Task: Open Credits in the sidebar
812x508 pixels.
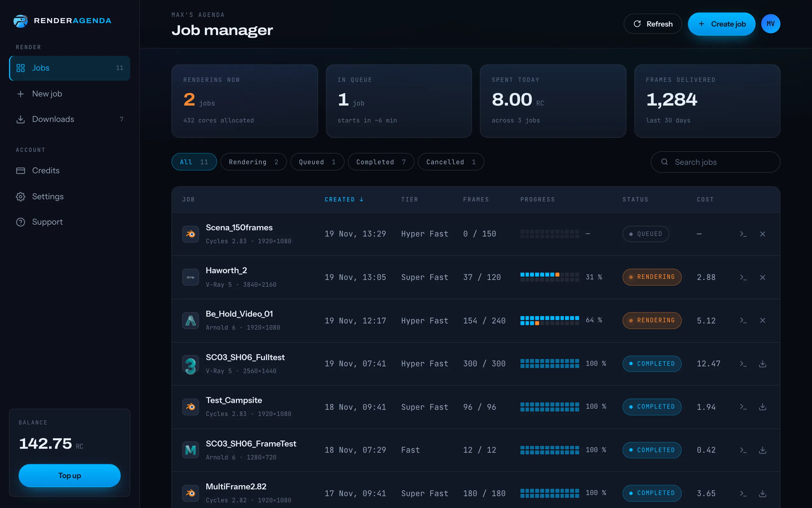Action: 70,171
